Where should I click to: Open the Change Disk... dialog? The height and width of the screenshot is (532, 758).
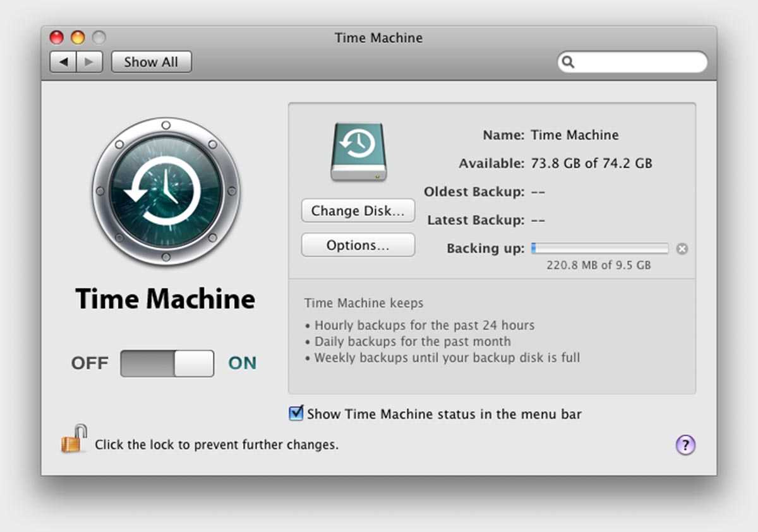[x=358, y=211]
